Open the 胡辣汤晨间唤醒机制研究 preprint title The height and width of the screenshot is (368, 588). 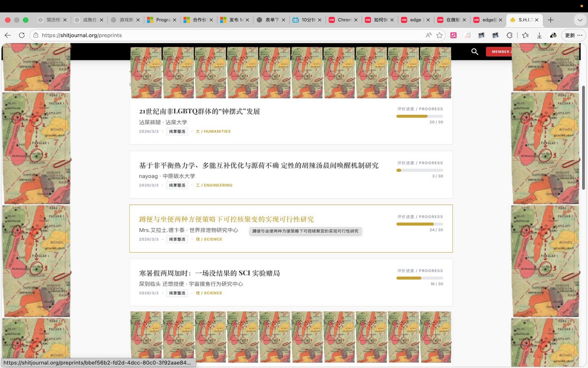coord(259,165)
